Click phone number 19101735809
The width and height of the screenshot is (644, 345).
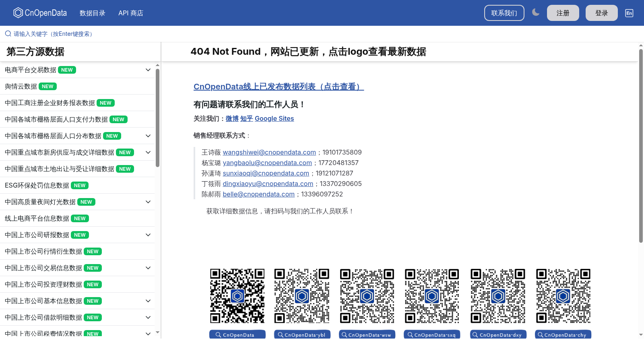(342, 152)
